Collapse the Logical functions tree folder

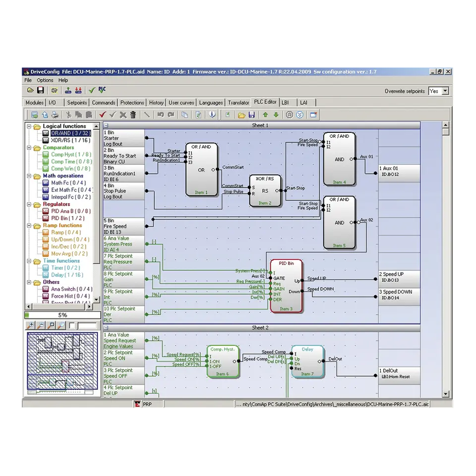point(29,126)
